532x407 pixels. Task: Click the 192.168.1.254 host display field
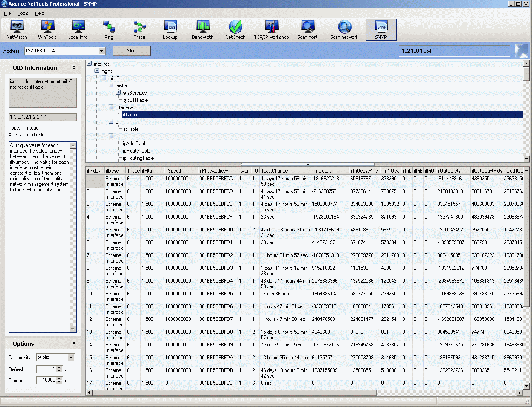(x=455, y=51)
